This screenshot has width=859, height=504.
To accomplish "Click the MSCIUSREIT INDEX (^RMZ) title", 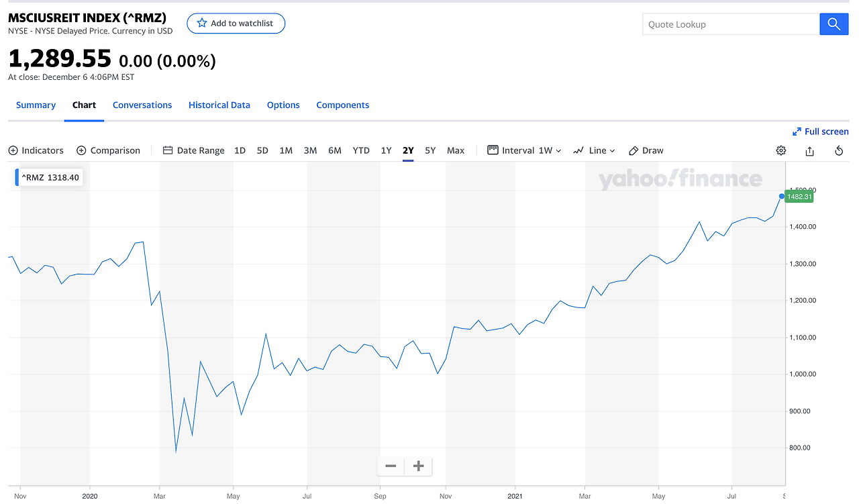I will tap(87, 18).
